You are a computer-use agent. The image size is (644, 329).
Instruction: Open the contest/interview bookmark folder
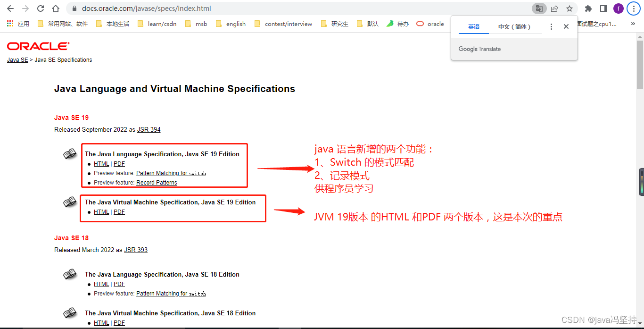click(283, 24)
